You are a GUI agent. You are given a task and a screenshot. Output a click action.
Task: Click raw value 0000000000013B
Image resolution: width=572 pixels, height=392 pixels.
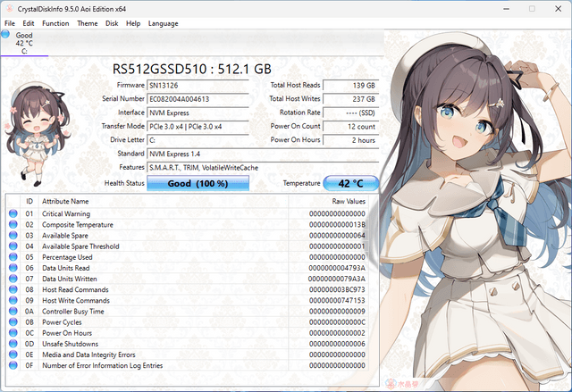click(x=337, y=224)
